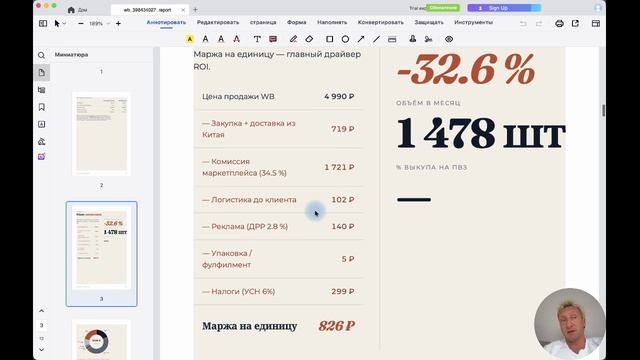This screenshot has width=640, height=360.
Task: Click the Sign Up button
Action: pos(504,8)
